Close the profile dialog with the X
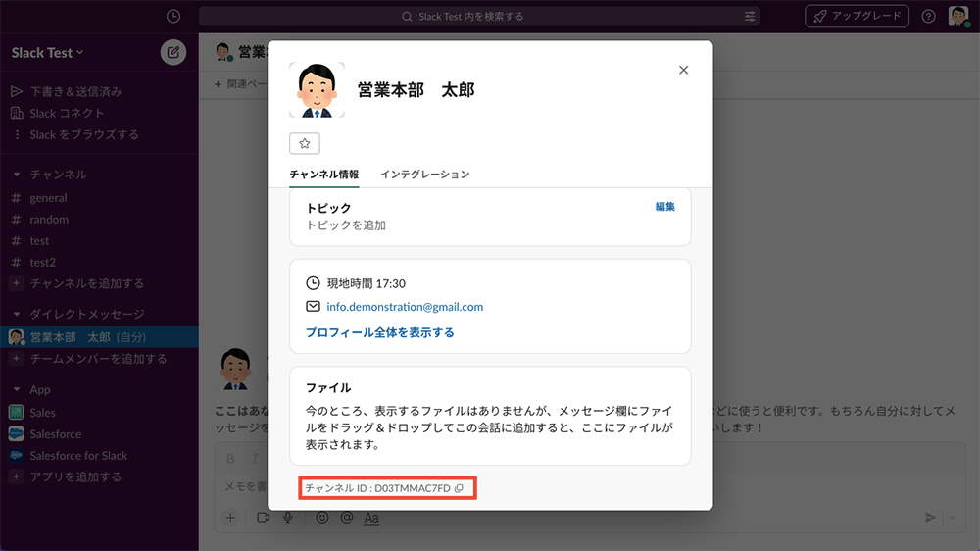The image size is (980, 551). 683,70
